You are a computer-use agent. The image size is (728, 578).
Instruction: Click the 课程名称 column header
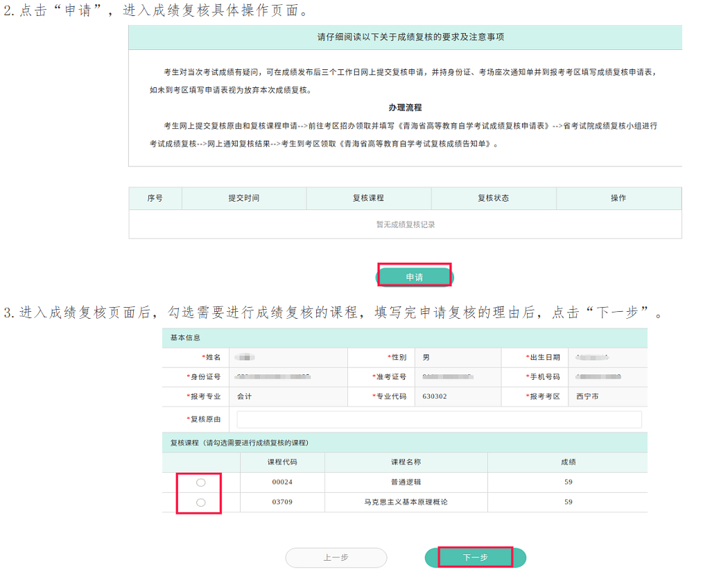pyautogui.click(x=406, y=462)
